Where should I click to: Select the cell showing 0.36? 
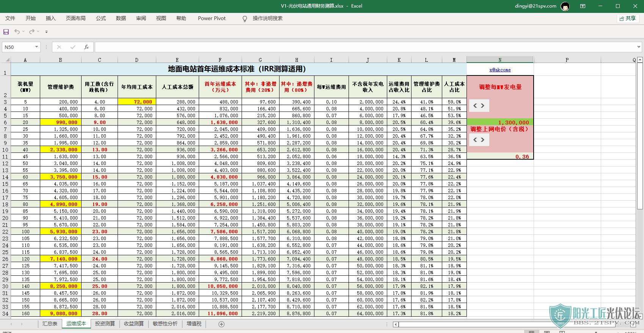click(500, 156)
